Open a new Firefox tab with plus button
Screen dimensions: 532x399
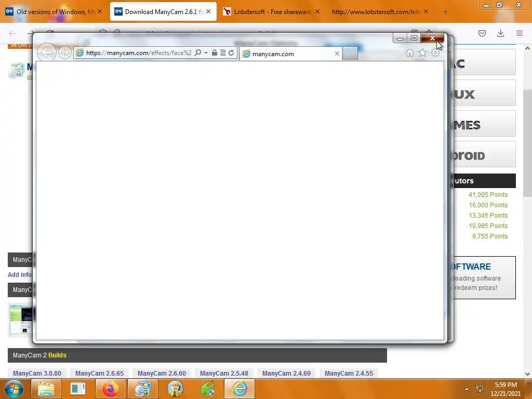(x=445, y=12)
